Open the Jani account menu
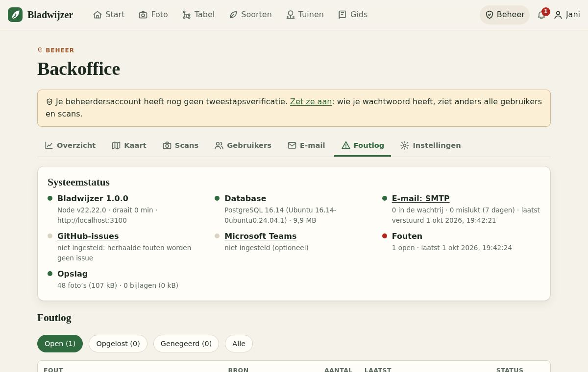The height and width of the screenshot is (372, 588). 567,15
